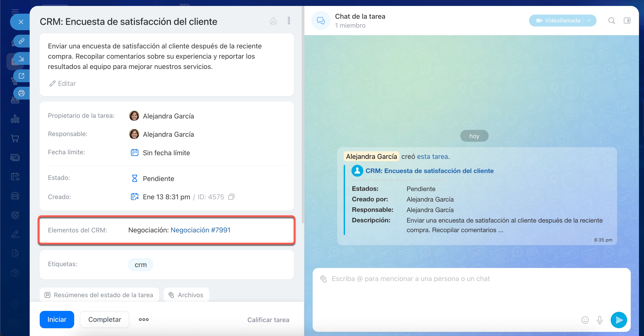Expand the Videollamada dropdown arrow

pos(589,21)
